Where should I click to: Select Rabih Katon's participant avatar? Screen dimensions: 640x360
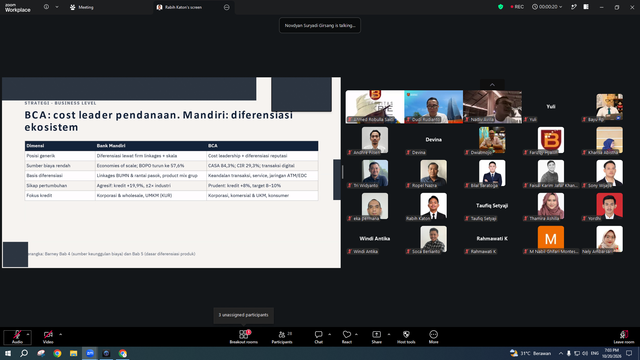[433, 206]
